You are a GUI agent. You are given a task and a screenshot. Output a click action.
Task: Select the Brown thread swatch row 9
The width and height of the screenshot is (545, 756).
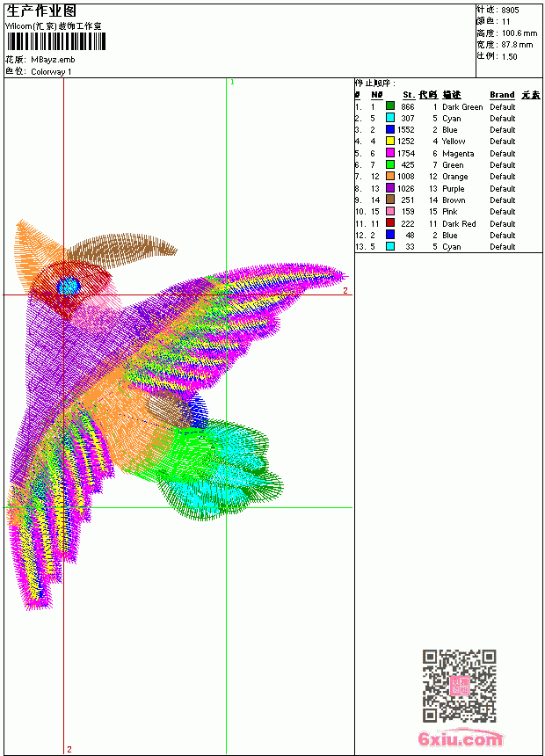click(x=390, y=200)
